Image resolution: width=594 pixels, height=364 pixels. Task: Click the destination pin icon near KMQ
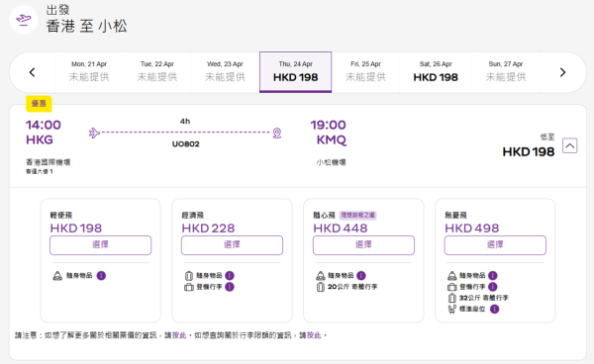tap(277, 134)
